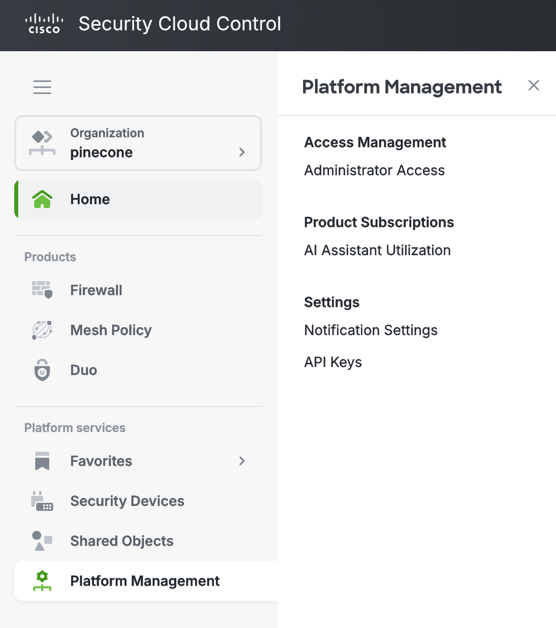The width and height of the screenshot is (556, 628).
Task: Close the Platform Management panel
Action: coord(534,85)
